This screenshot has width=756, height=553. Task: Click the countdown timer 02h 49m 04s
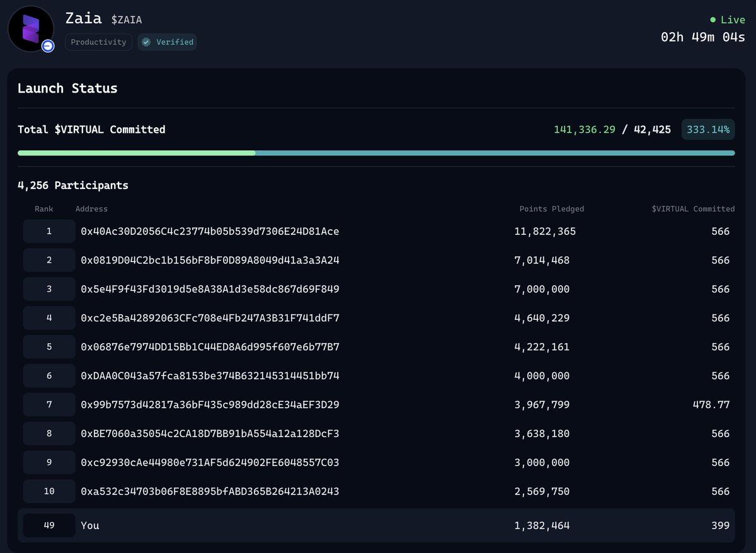(x=703, y=37)
